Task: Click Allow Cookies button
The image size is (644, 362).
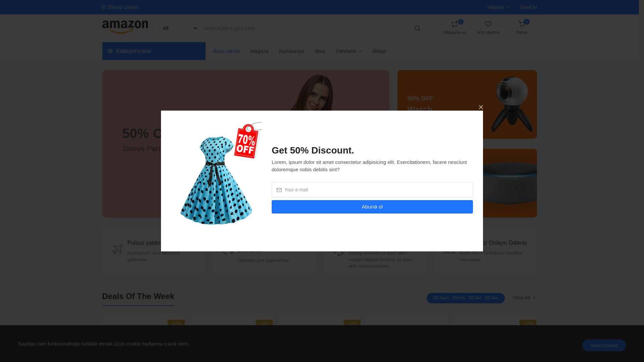Action: [604, 345]
